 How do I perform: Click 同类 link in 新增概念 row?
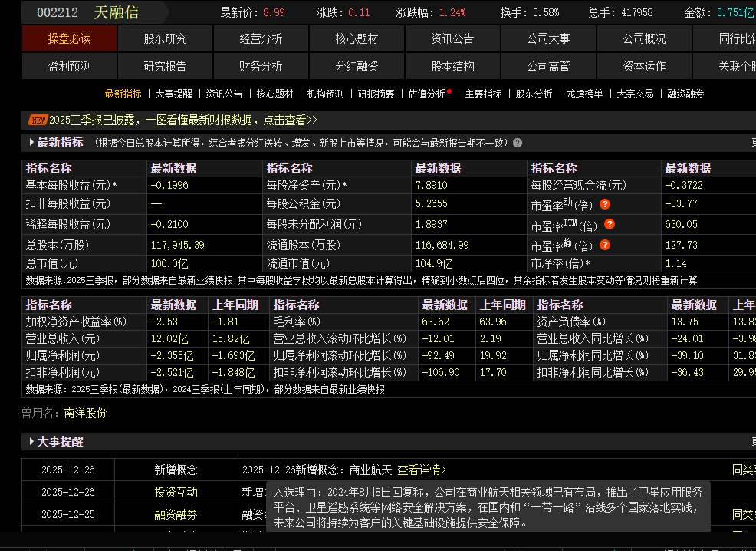[x=744, y=470]
